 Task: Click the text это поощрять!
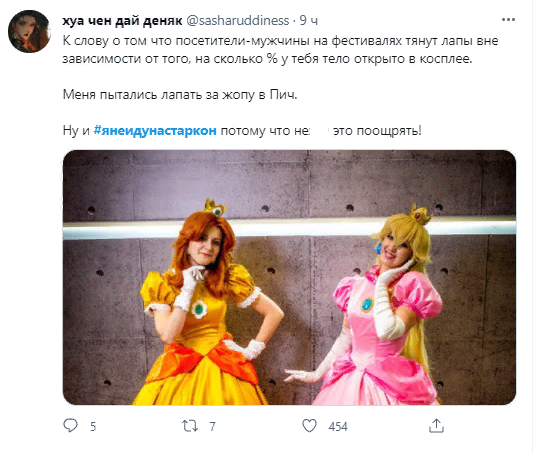pos(377,130)
